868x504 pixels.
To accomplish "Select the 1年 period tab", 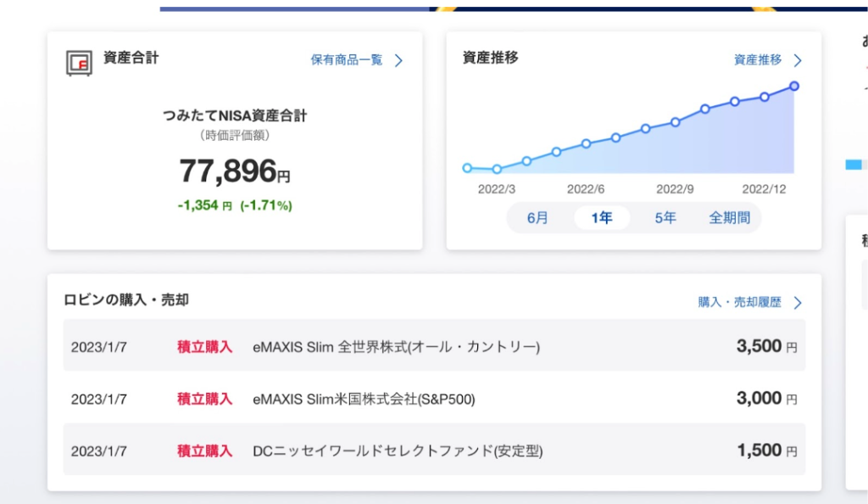I will 602,218.
